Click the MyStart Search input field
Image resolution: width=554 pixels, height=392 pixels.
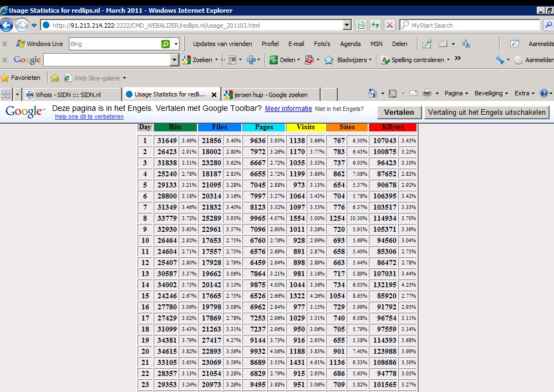click(474, 25)
